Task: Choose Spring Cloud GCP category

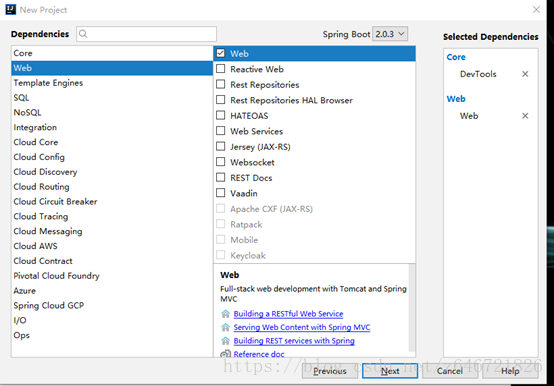Action: (112, 305)
